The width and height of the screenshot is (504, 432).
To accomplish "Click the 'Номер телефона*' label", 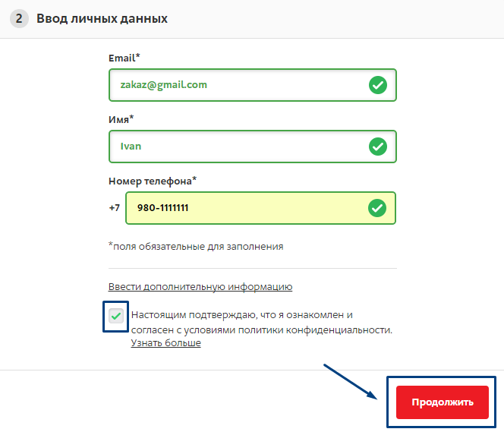I will tap(153, 181).
